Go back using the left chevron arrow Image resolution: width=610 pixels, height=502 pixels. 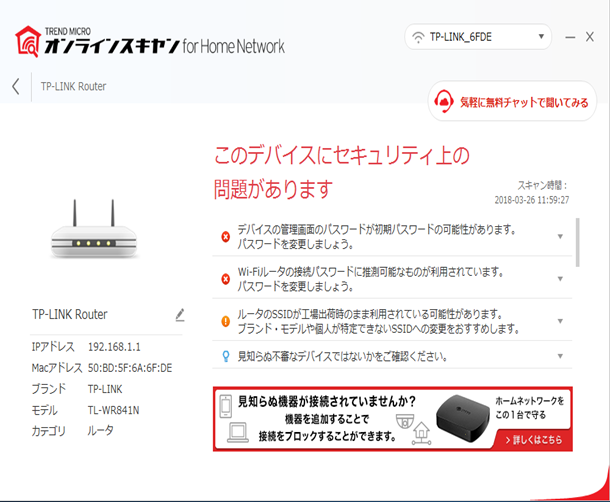(x=16, y=86)
